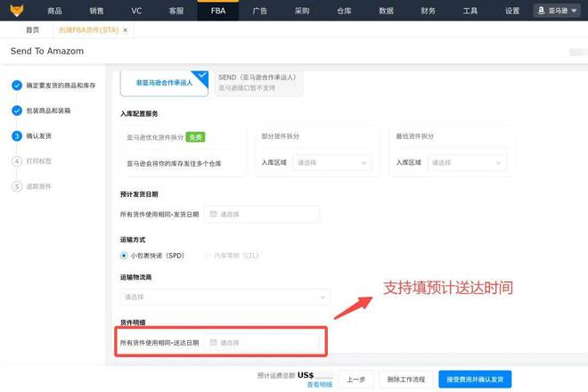Select the 最低货件拆分 option card
Image resolution: width=588 pixels, height=392 pixels.
pos(452,151)
